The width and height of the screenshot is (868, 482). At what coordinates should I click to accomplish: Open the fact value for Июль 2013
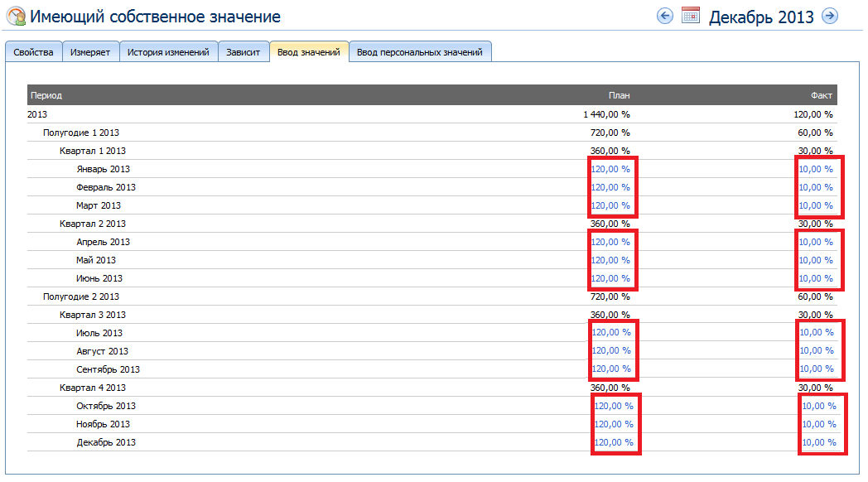(816, 333)
